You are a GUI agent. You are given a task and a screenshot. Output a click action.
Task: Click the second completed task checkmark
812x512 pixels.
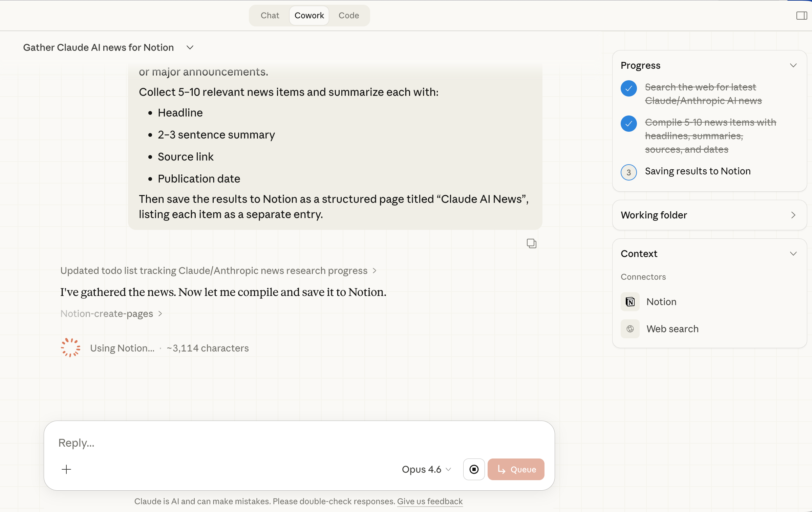pos(628,124)
